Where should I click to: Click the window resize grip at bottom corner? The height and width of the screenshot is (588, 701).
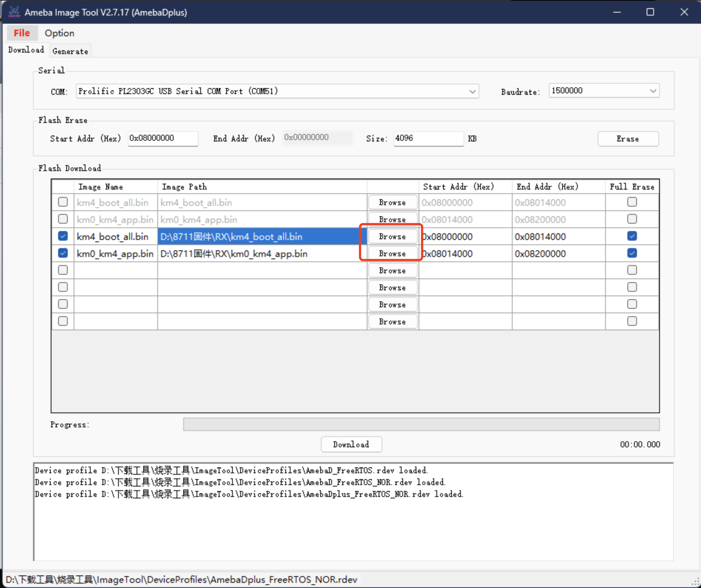[695, 582]
